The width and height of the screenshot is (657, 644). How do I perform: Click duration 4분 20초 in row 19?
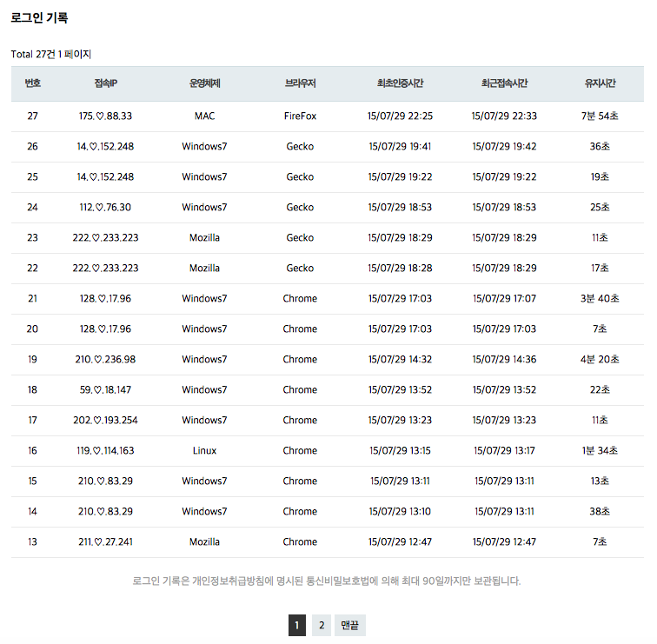pos(600,360)
